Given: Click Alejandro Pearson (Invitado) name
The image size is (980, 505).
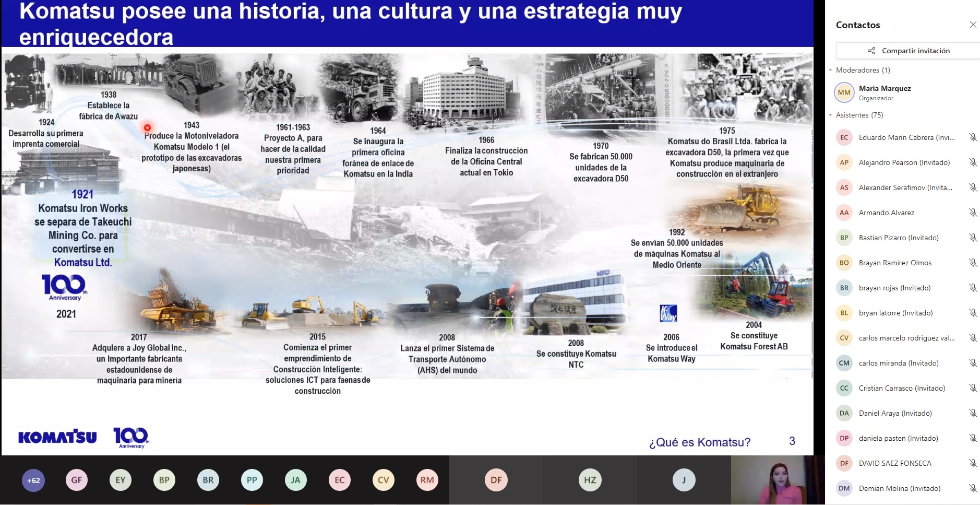Looking at the screenshot, I should [904, 162].
